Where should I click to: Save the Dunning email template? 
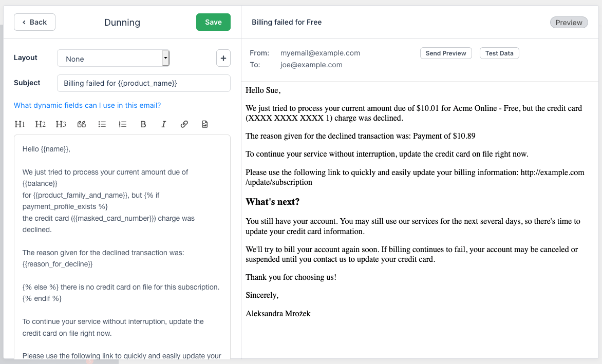coord(214,22)
